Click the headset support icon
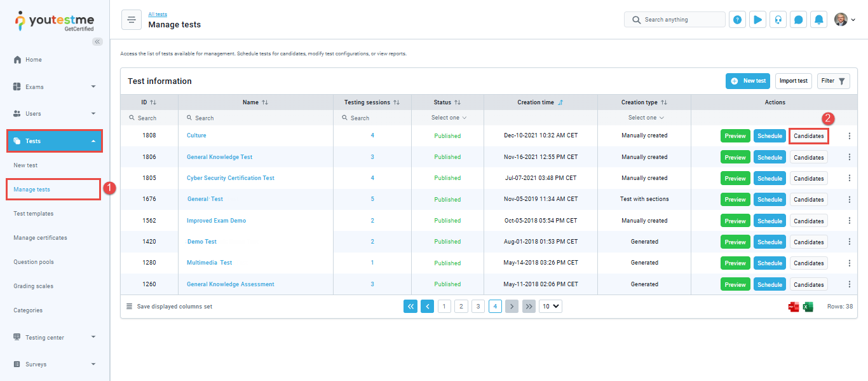This screenshot has width=868, height=381. 778,20
